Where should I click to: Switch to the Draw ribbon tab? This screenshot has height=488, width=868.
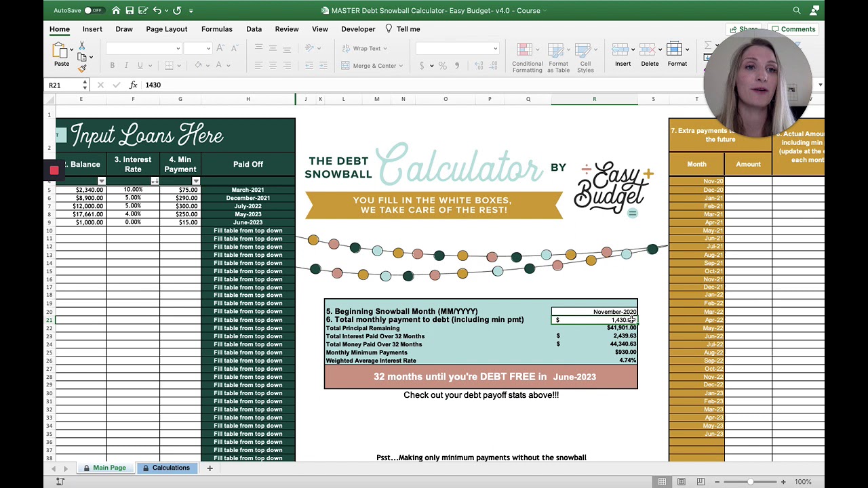pos(124,29)
